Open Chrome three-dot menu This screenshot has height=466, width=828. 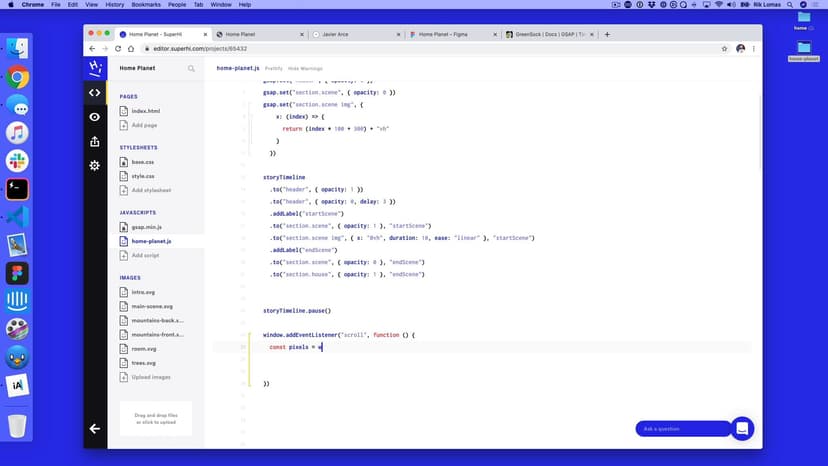755,48
